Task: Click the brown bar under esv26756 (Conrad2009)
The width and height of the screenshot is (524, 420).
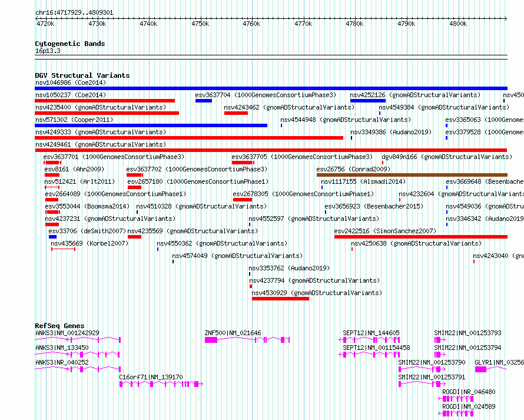Action: coord(412,175)
